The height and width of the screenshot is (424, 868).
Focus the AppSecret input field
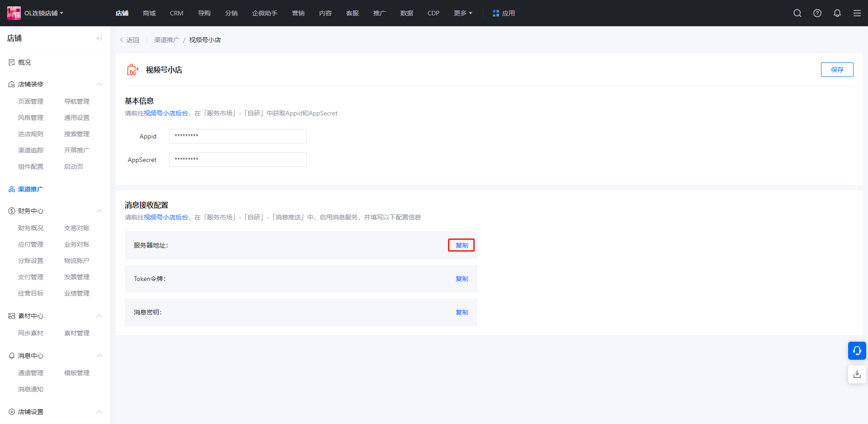tap(238, 160)
